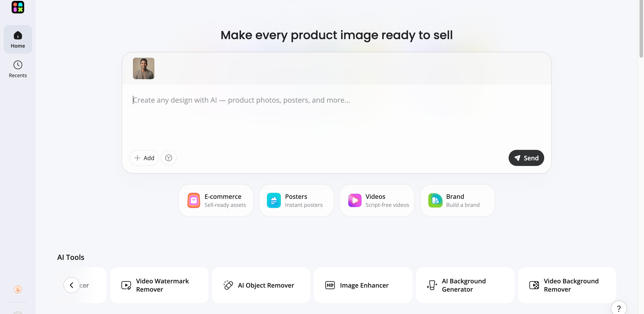The image size is (644, 314).
Task: Open AI Object Remover tool
Action: 261,285
